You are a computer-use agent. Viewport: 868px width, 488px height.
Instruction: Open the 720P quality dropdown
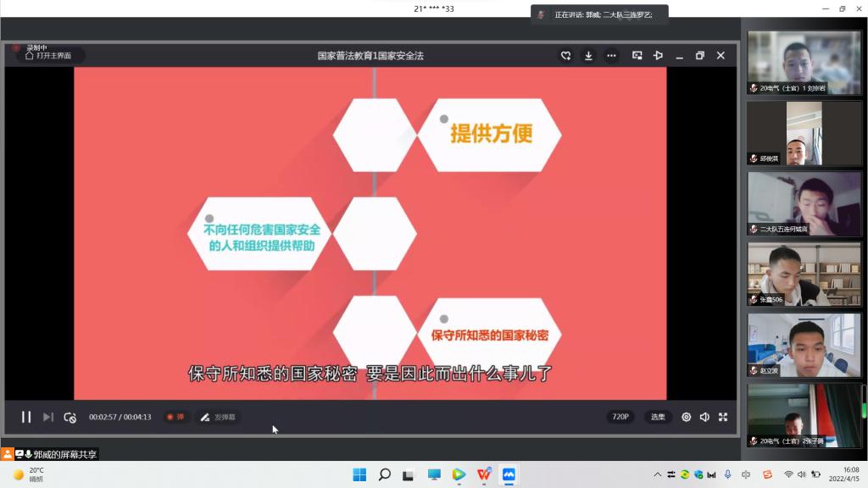(x=620, y=417)
